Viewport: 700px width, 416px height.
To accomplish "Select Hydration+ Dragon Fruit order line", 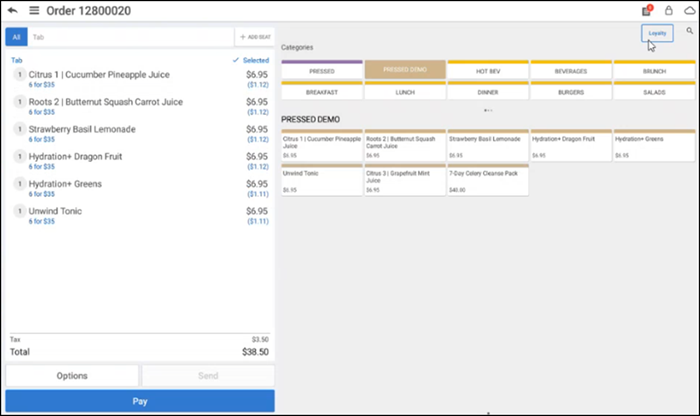I will 140,160.
